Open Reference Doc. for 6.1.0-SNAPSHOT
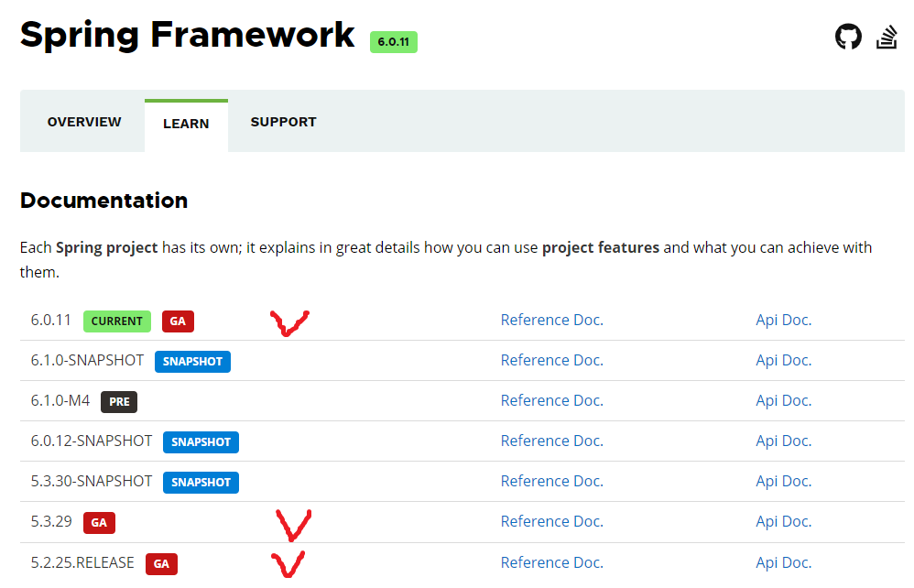Viewport: 914px width, 588px height. point(551,360)
